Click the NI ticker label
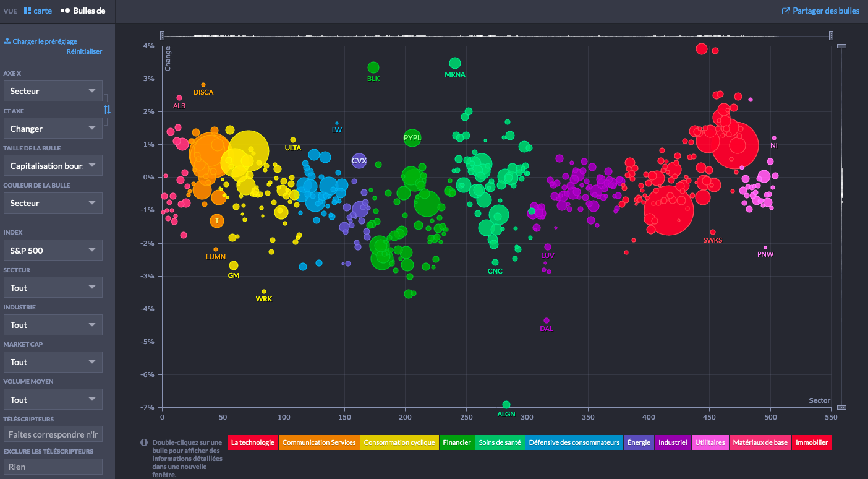The height and width of the screenshot is (479, 868). pos(774,145)
